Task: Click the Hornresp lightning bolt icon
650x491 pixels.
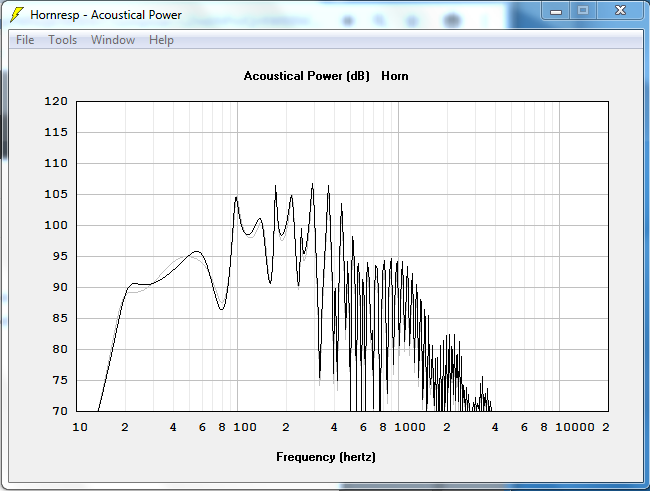Action: point(16,15)
